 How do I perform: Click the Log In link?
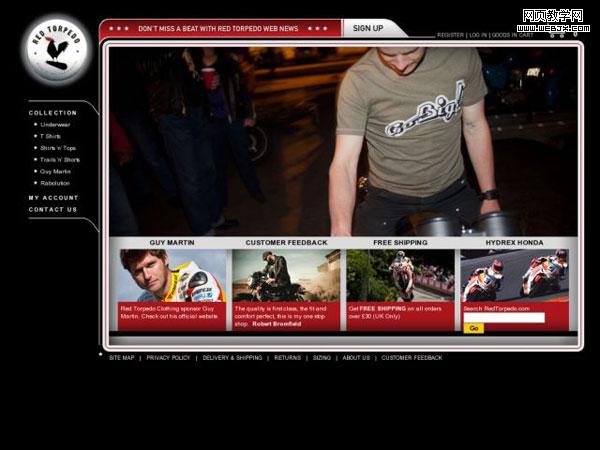[x=477, y=35]
